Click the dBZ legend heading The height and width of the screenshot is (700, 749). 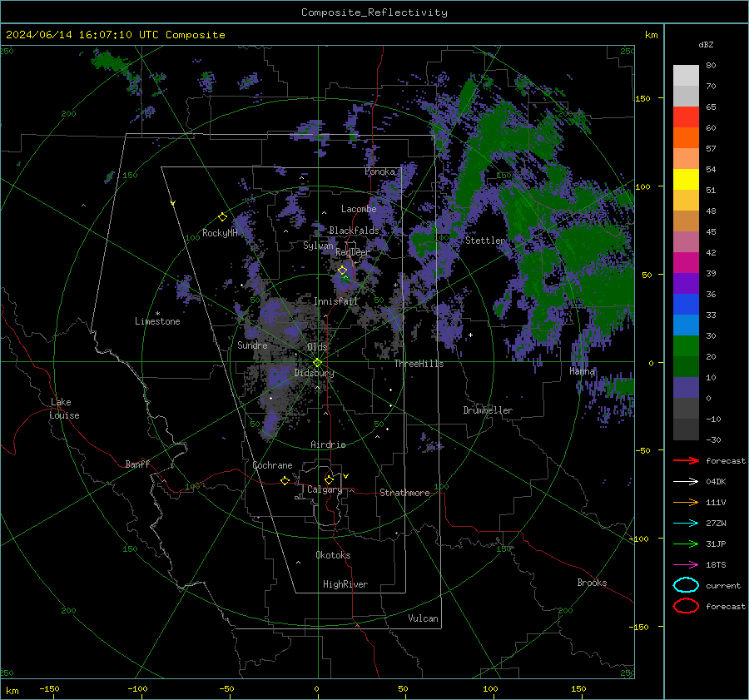[706, 44]
